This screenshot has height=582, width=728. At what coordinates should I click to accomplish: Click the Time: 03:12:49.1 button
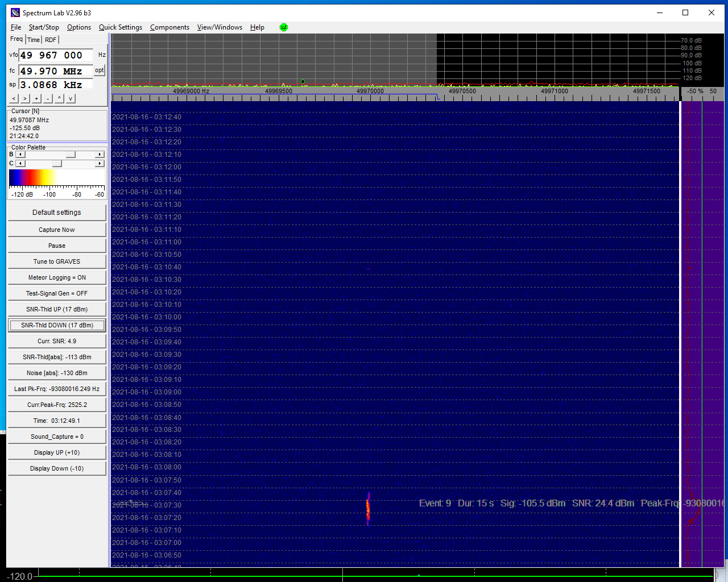pos(57,421)
